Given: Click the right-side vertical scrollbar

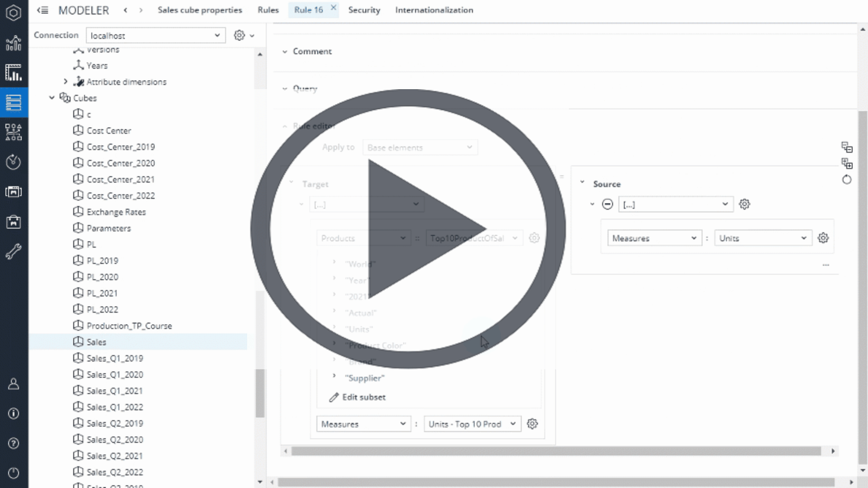Looking at the screenshot, I should coord(862,287).
